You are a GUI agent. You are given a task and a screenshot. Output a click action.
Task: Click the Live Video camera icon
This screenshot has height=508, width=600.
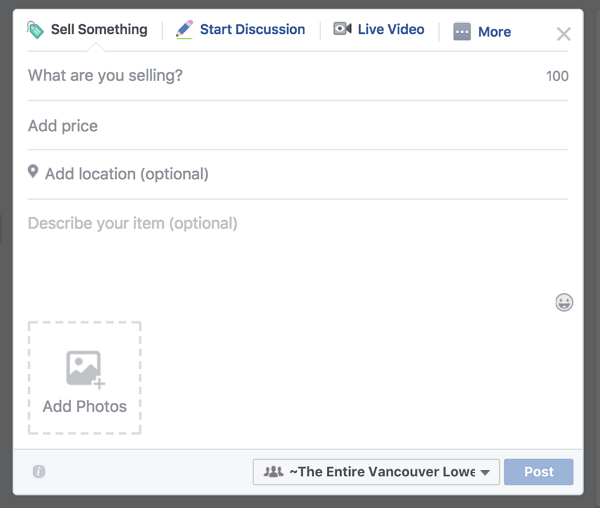[342, 29]
